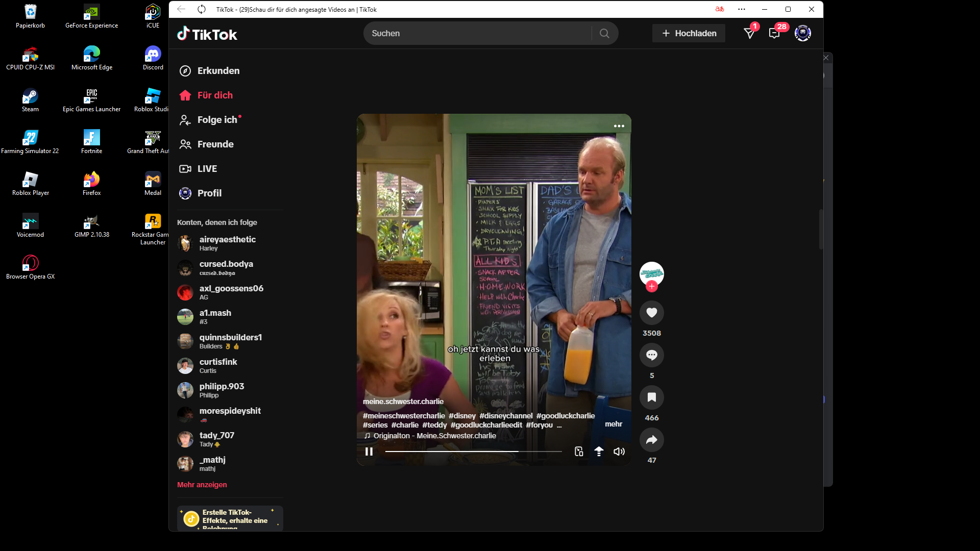
Task: Expand list with Mehr anzeigen
Action: click(202, 485)
